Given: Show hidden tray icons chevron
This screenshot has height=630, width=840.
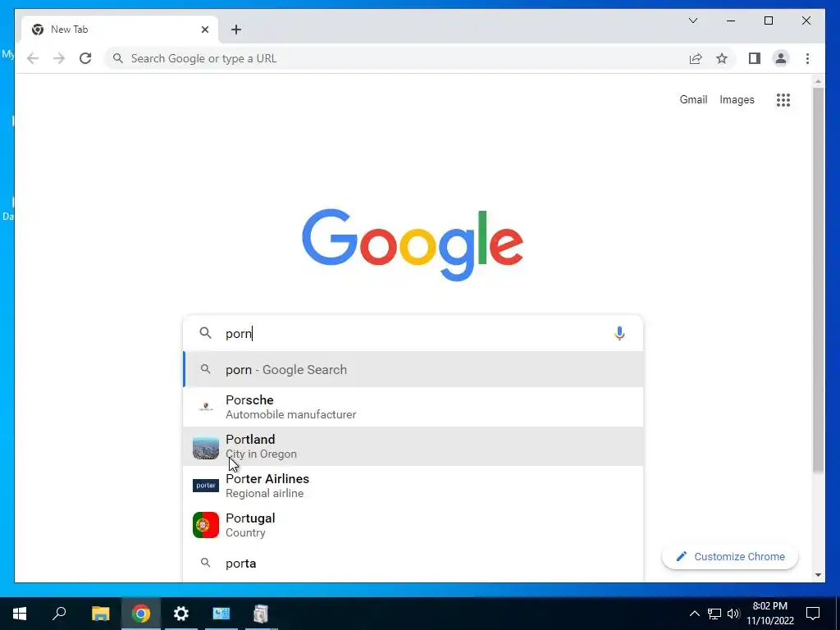Looking at the screenshot, I should tap(694, 614).
